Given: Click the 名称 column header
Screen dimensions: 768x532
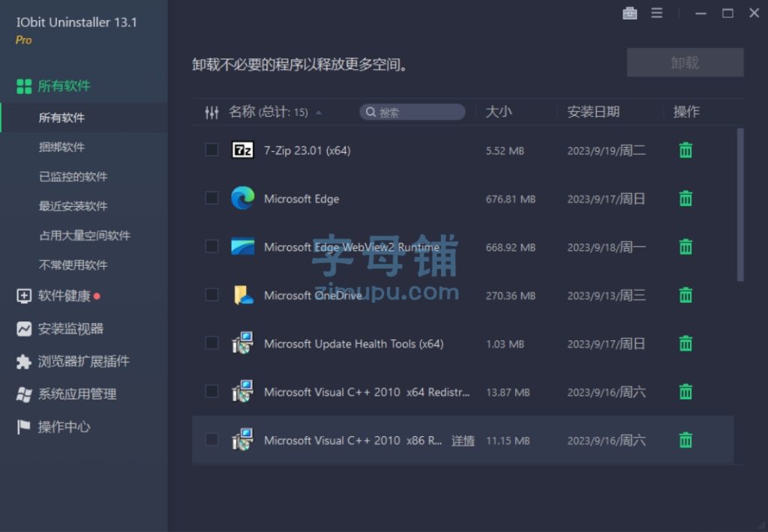Looking at the screenshot, I should pyautogui.click(x=242, y=112).
